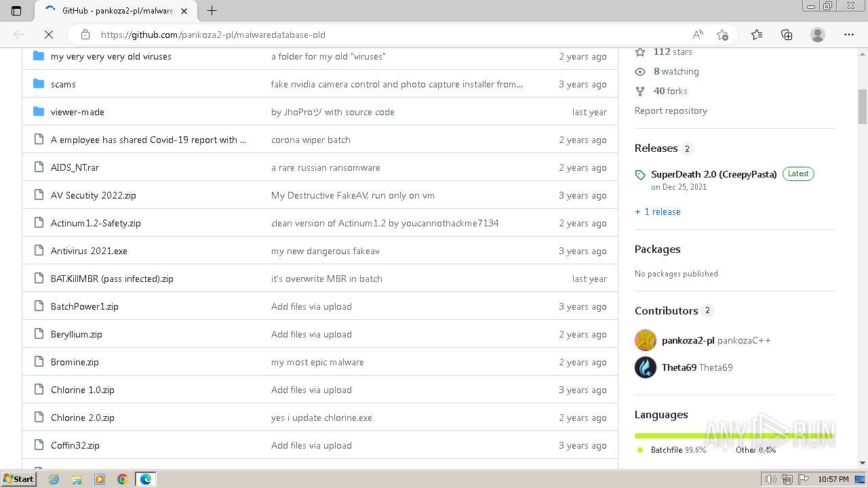Open the 'corona wiper batch' commit message
Screen dimensions: 868x488
[311, 140]
